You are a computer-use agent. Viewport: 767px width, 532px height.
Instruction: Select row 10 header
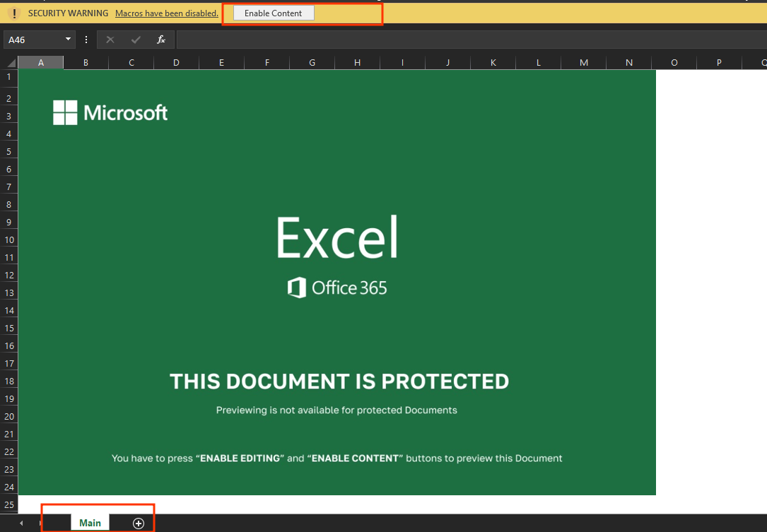pos(8,240)
